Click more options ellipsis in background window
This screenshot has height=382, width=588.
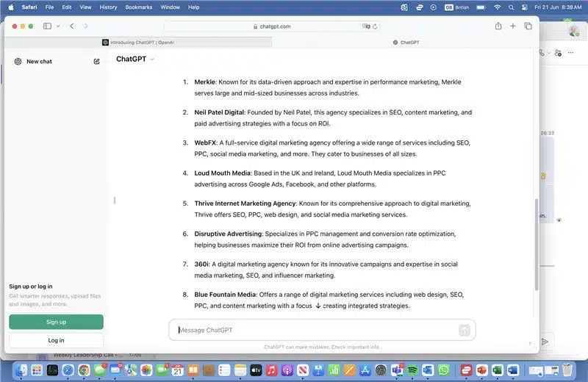pos(570,53)
